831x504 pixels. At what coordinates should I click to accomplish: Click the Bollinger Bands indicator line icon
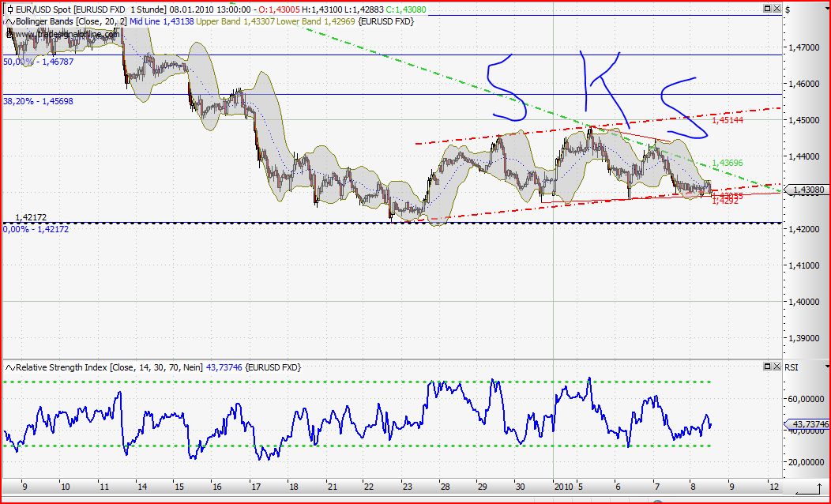point(9,22)
